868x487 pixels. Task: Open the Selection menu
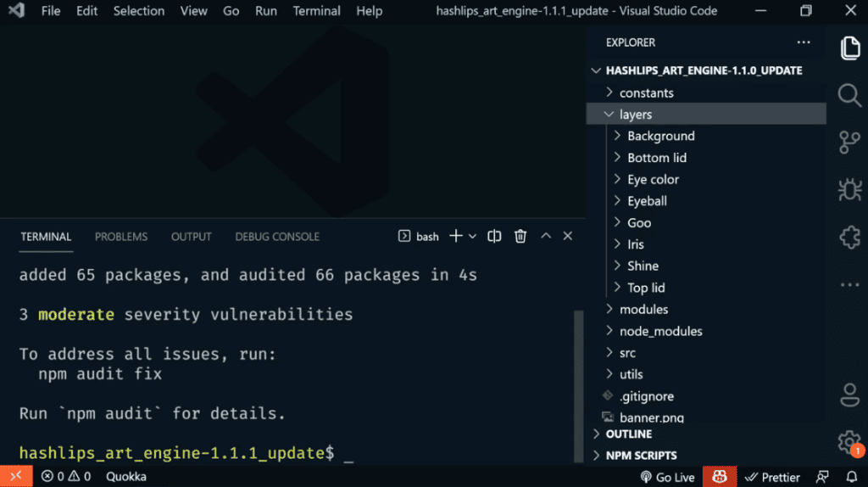139,10
